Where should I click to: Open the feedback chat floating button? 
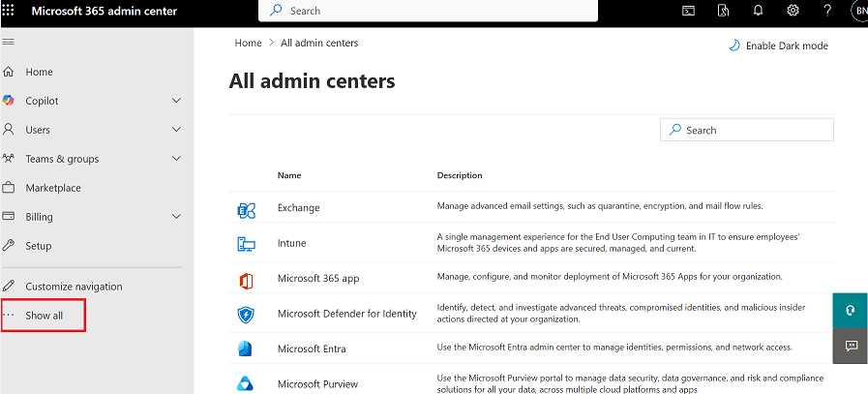(851, 346)
